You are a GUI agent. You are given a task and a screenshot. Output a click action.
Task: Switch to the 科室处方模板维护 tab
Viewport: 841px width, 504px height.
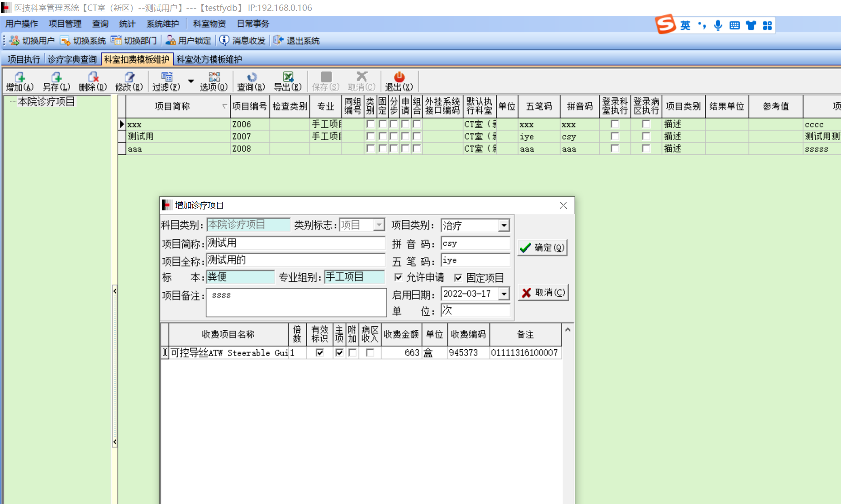(209, 59)
